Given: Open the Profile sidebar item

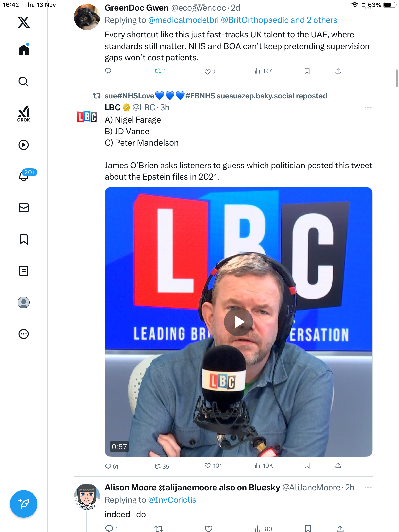Looking at the screenshot, I should [x=24, y=302].
